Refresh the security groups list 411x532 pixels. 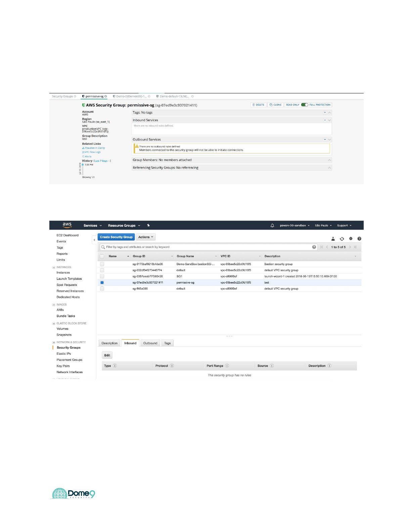click(342, 239)
